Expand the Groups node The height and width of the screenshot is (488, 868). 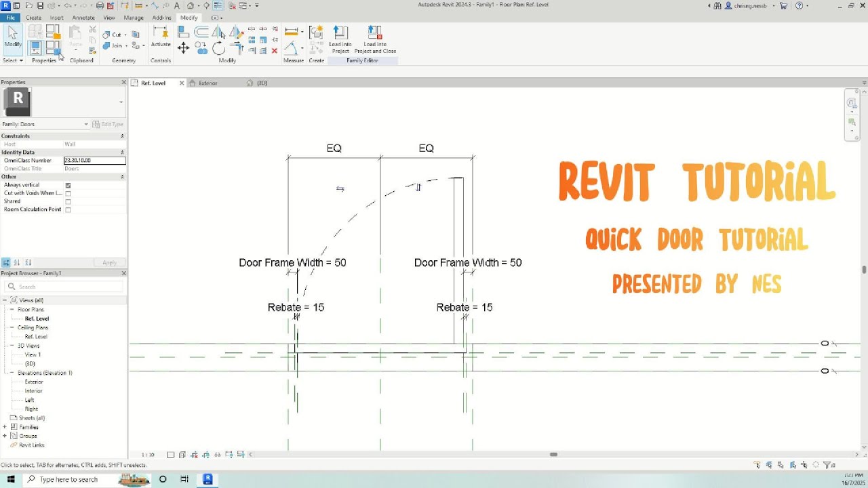click(5, 436)
